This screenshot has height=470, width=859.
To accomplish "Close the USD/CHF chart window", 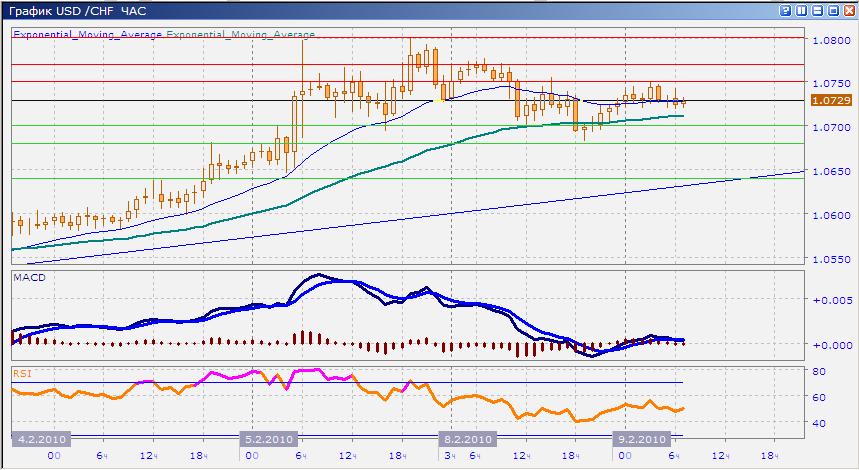I will (x=849, y=10).
